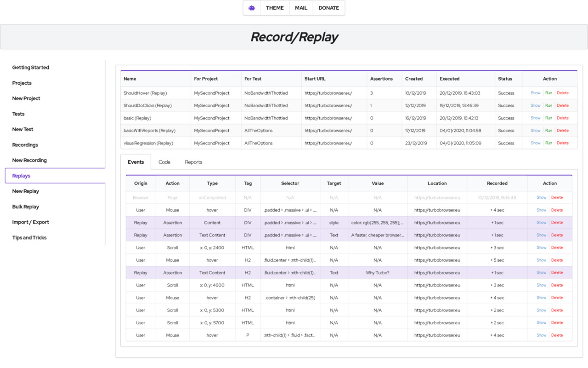Screen dimensions: 588x368
Task: Click the DONATE button
Action: coord(329,8)
